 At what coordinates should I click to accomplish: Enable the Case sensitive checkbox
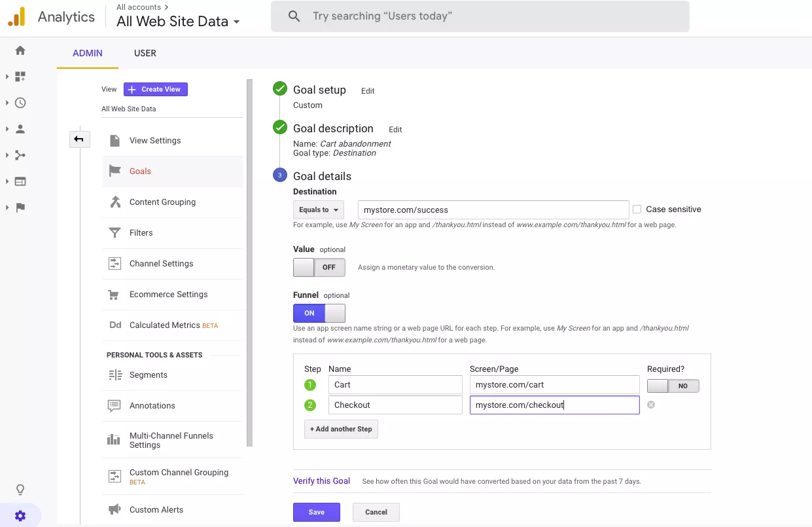(637, 209)
